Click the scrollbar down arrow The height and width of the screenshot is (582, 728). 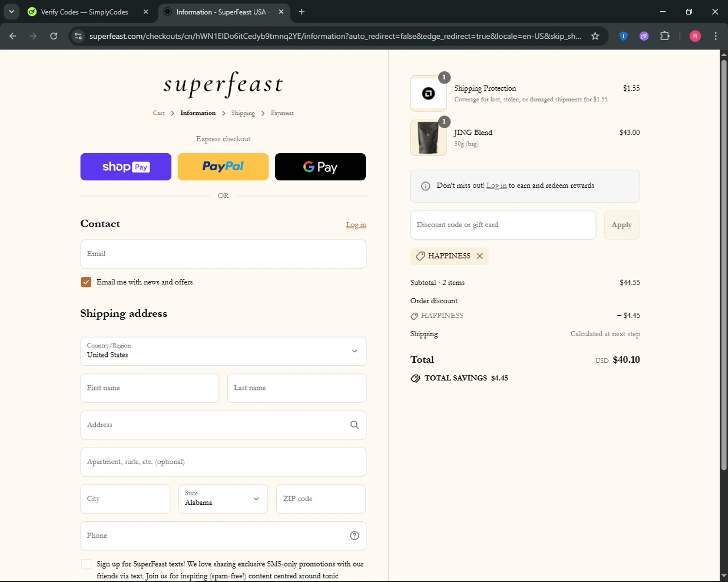[724, 576]
